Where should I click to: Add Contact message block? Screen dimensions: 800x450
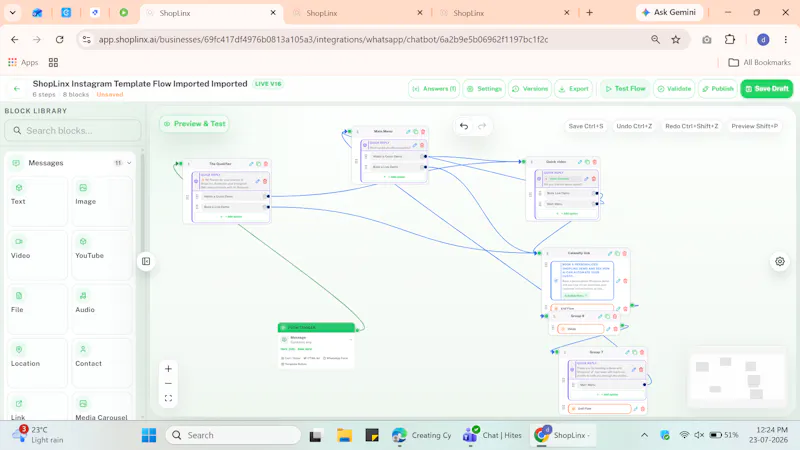coord(102,364)
